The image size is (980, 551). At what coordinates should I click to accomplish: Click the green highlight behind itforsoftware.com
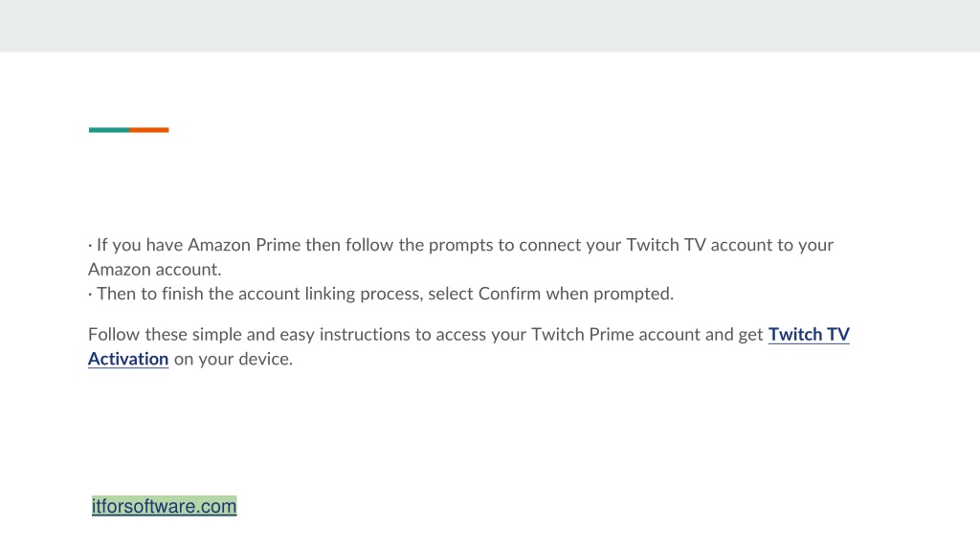pyautogui.click(x=164, y=506)
